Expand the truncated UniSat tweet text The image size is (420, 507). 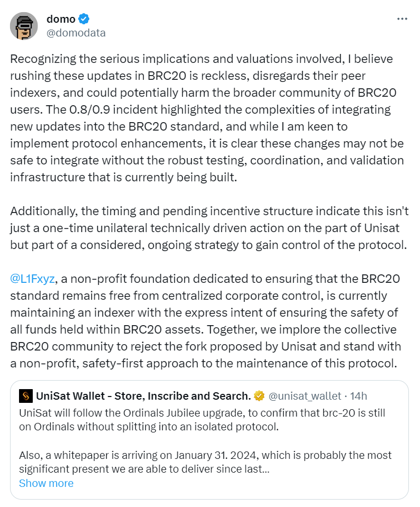click(x=46, y=483)
